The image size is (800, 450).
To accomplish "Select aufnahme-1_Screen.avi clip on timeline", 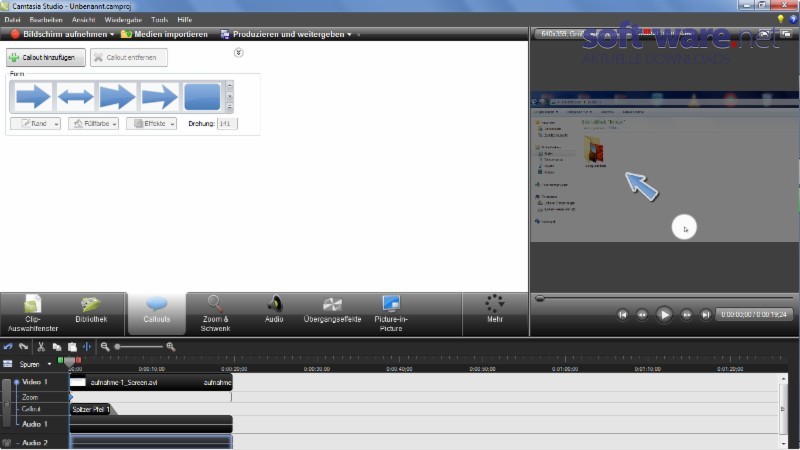I will point(151,382).
